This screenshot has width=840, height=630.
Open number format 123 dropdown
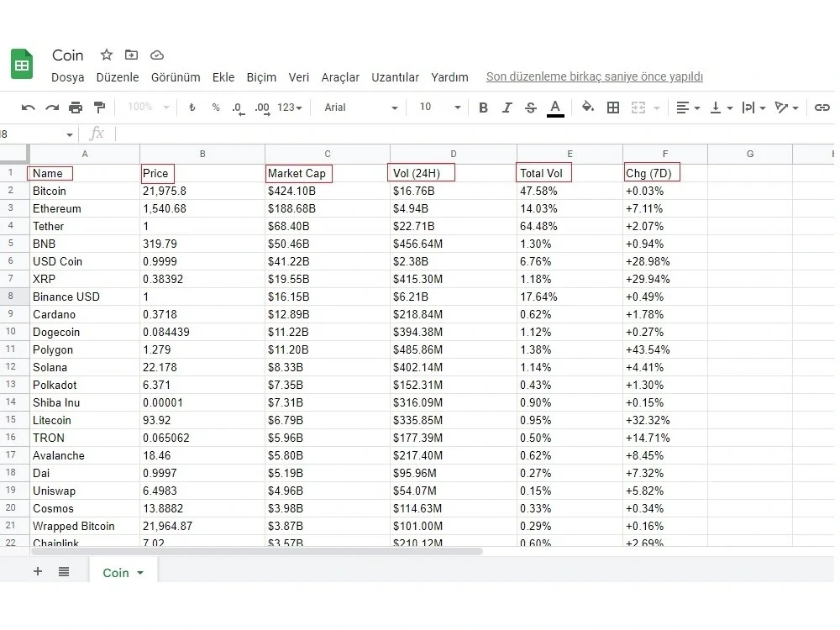[290, 108]
